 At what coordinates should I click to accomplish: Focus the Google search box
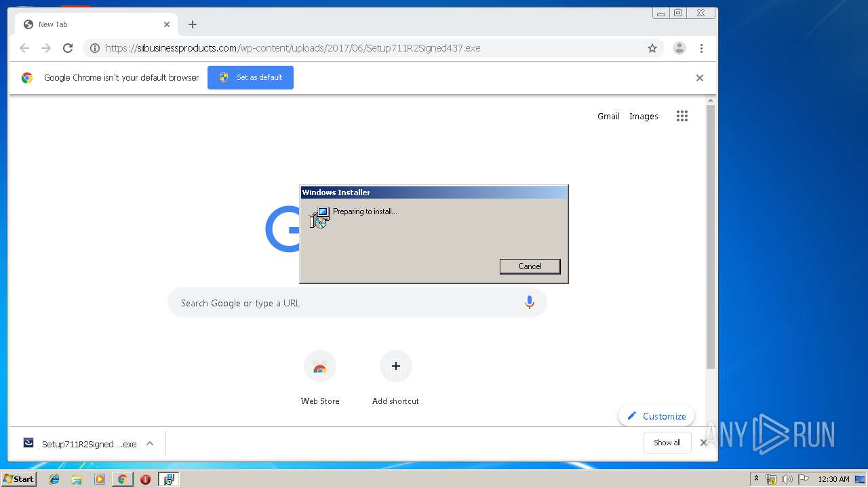click(x=357, y=303)
